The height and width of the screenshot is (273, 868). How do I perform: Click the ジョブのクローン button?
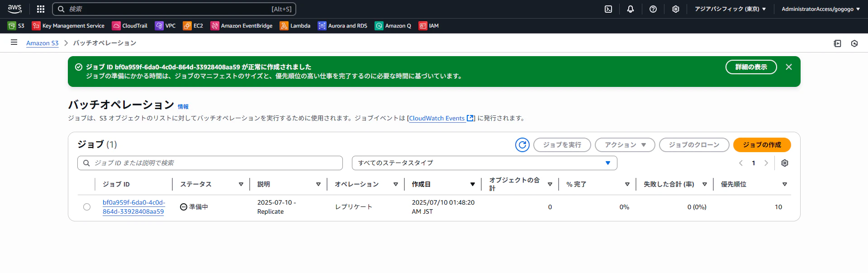point(694,145)
